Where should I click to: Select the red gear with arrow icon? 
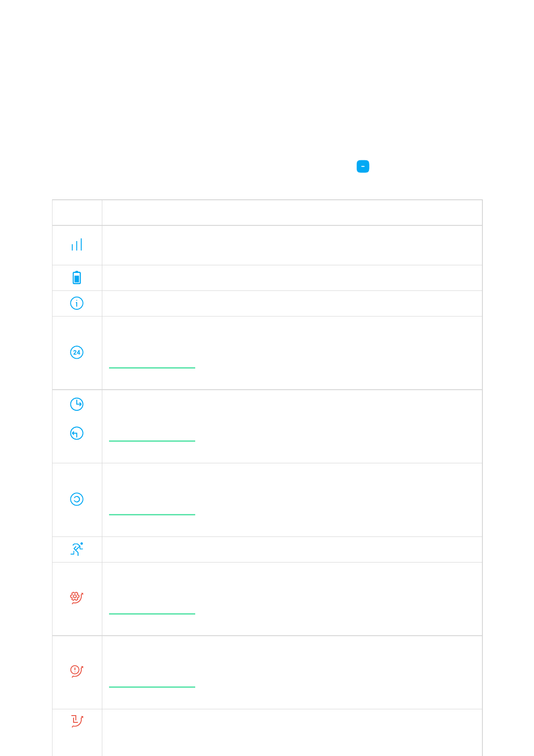pyautogui.click(x=77, y=598)
